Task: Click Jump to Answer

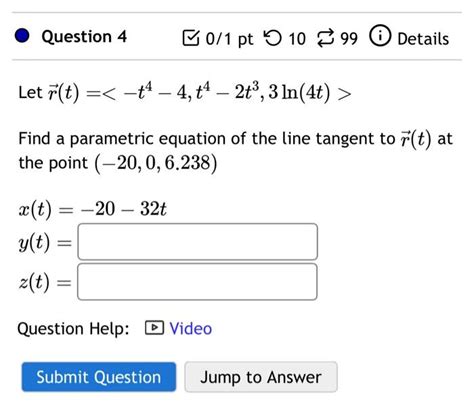Action: pos(261,377)
